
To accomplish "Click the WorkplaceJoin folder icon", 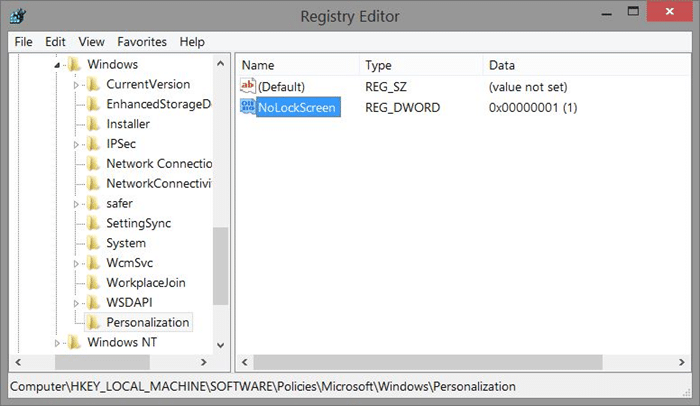I will (x=93, y=282).
